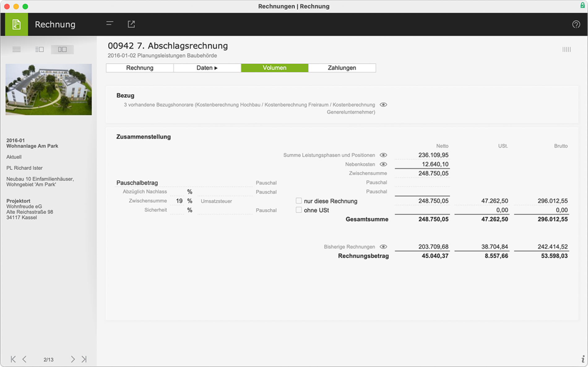
Task: Select the Volumen tab
Action: (275, 68)
